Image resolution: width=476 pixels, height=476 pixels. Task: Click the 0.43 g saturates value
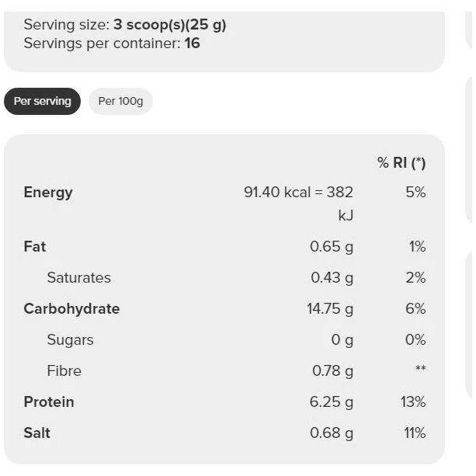(x=332, y=278)
